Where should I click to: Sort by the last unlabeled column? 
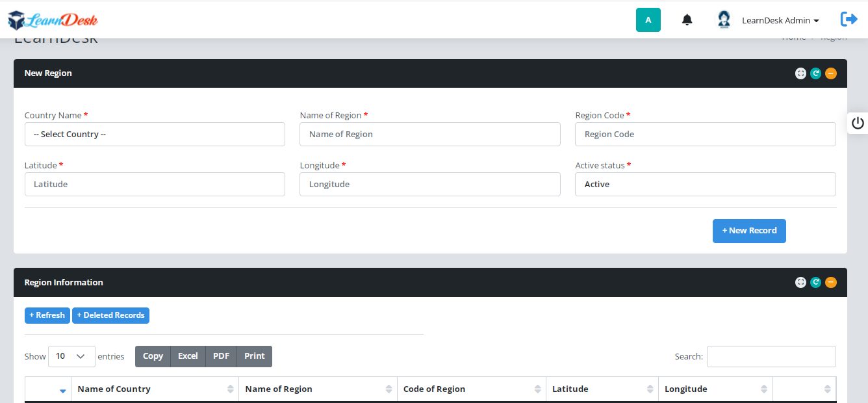click(804, 389)
